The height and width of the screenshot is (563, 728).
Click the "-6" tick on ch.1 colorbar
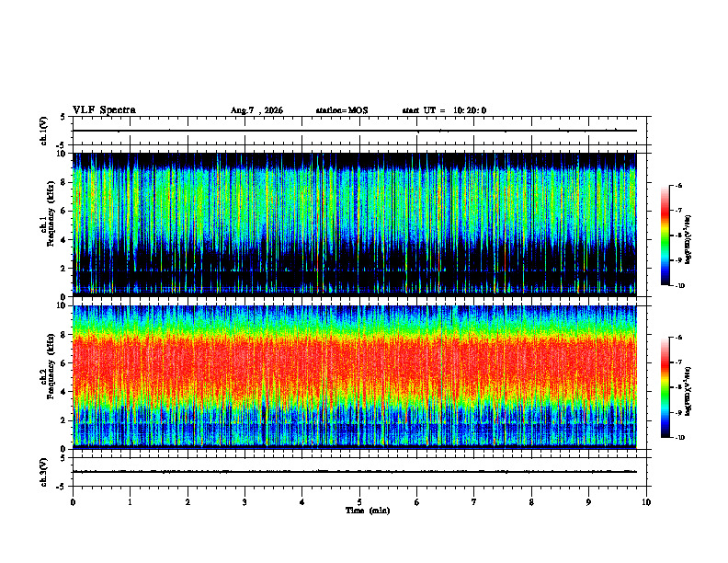pos(678,186)
